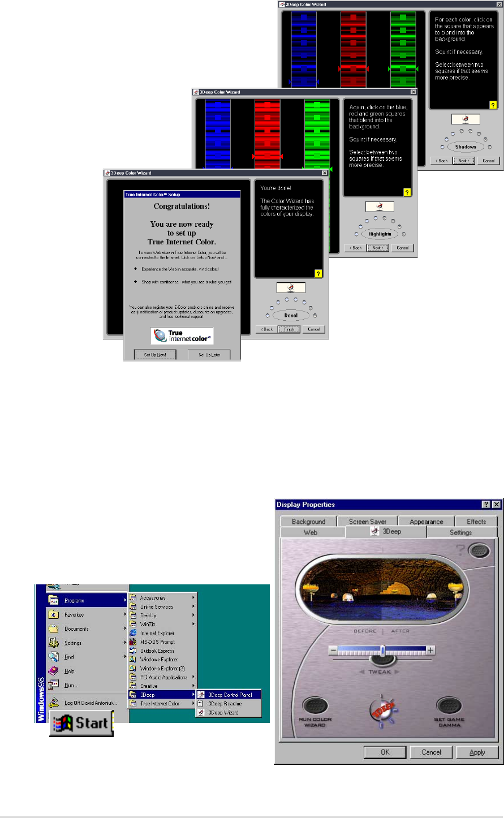
Task: Expand the Creative folder
Action: 162,686
